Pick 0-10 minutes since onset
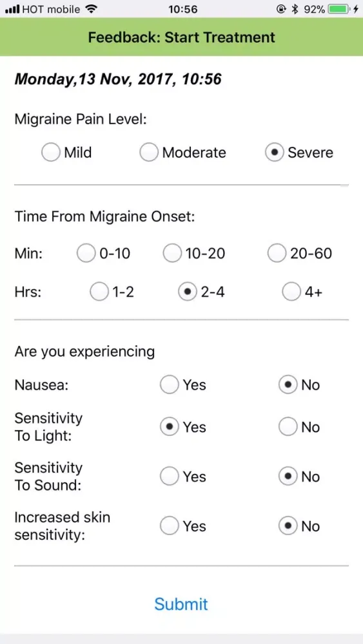 86,253
